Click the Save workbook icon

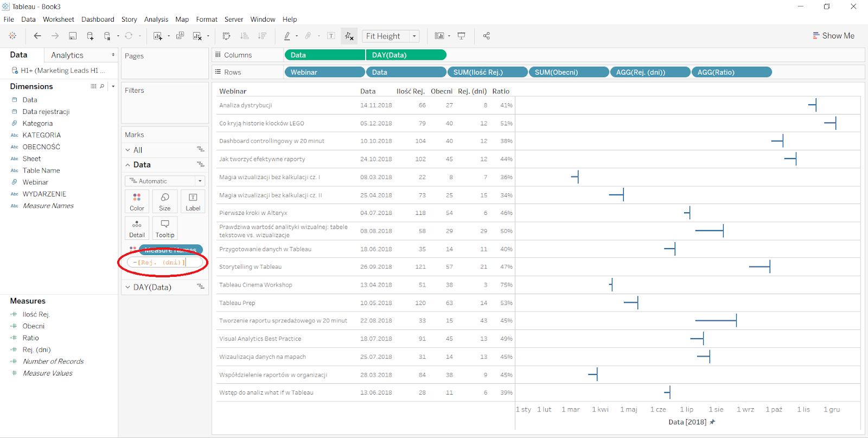tap(73, 36)
